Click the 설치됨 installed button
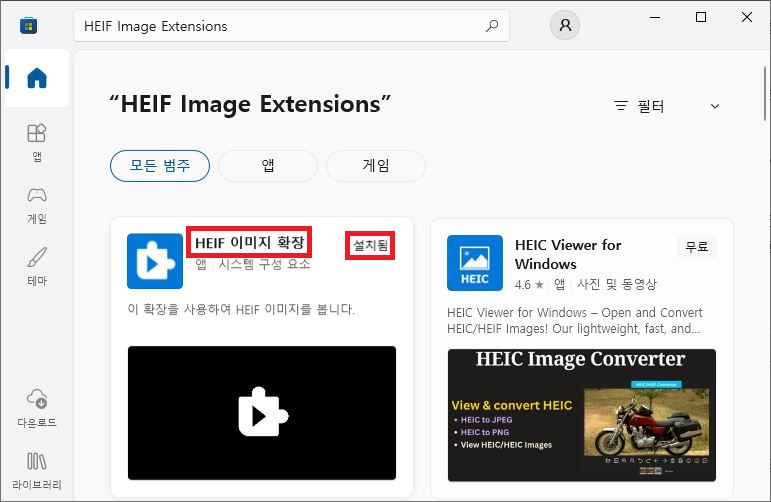The height and width of the screenshot is (502, 771). click(x=370, y=245)
